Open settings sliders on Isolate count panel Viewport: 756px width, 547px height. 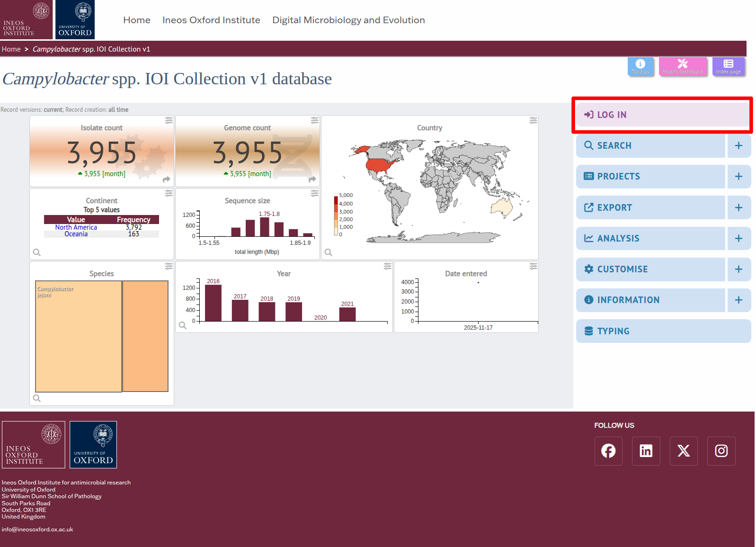point(169,121)
